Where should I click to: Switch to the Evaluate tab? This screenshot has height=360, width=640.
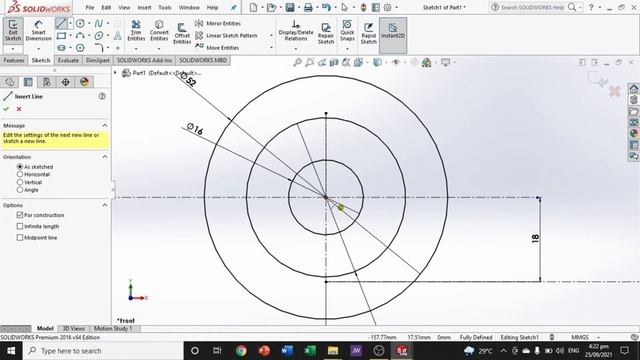tap(68, 60)
